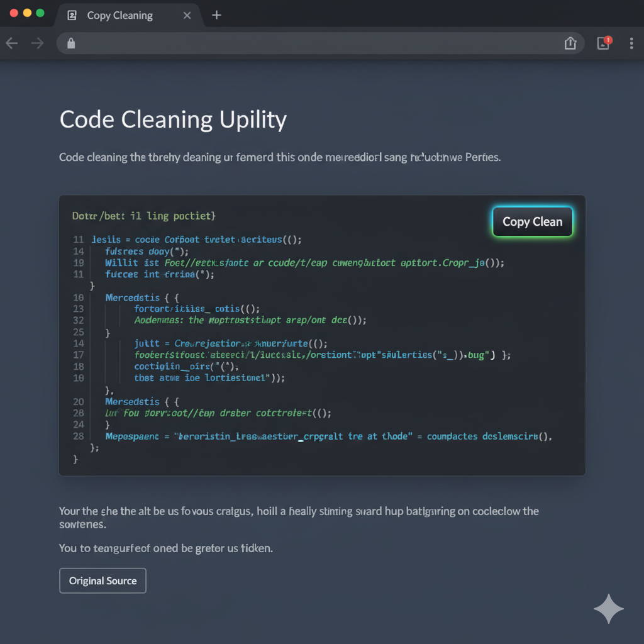
Task: Select line number 28 in the code listing
Action: pyautogui.click(x=77, y=413)
